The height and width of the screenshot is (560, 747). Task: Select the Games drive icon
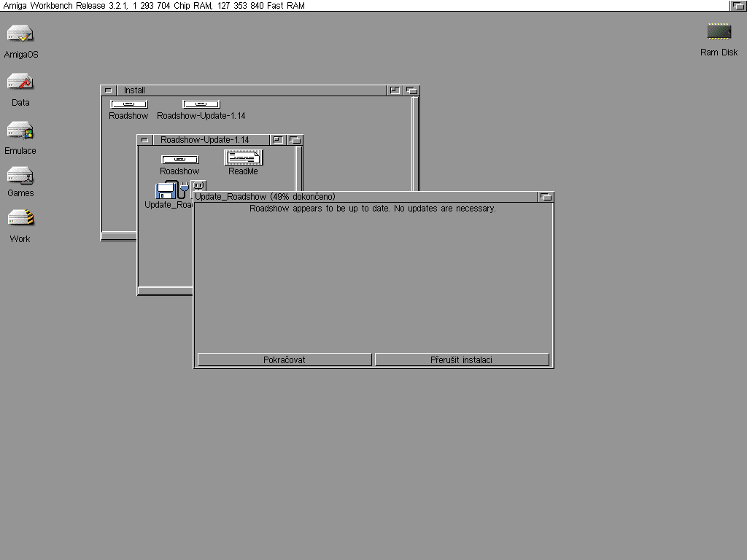(20, 176)
